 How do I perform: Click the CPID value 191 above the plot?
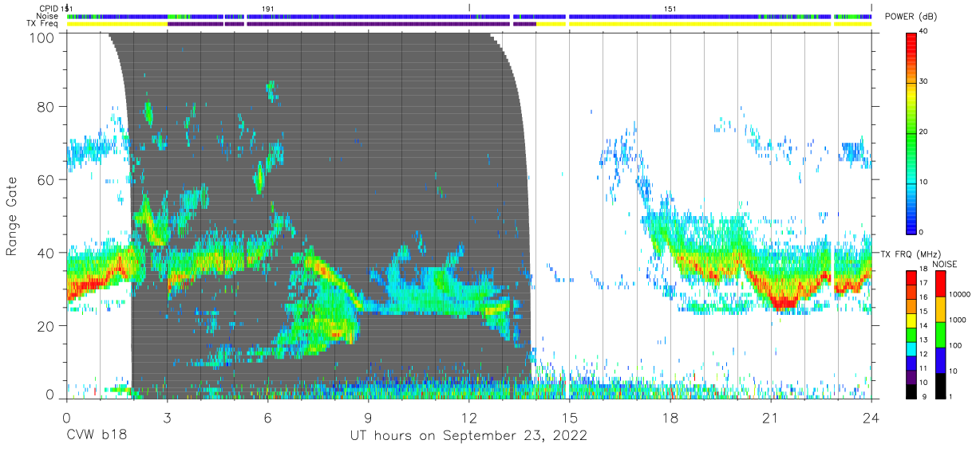[x=268, y=8]
